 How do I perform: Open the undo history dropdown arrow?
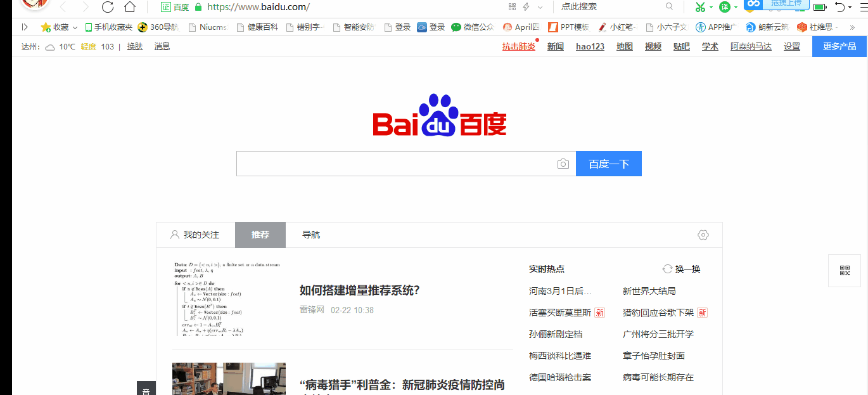(850, 7)
